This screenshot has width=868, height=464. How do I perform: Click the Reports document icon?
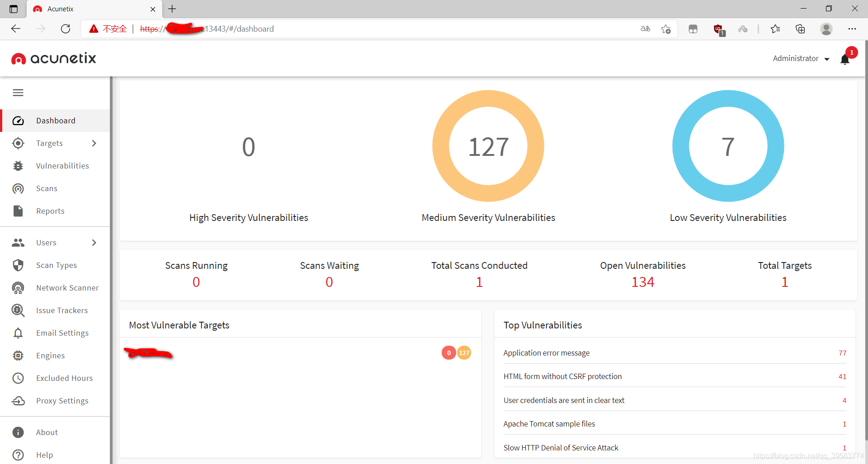click(x=18, y=211)
